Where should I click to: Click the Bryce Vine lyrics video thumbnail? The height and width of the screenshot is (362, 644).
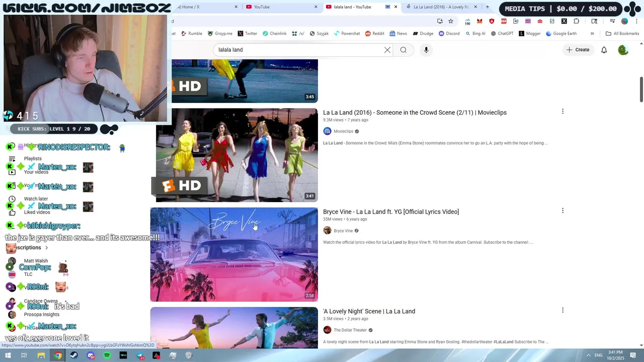234,254
